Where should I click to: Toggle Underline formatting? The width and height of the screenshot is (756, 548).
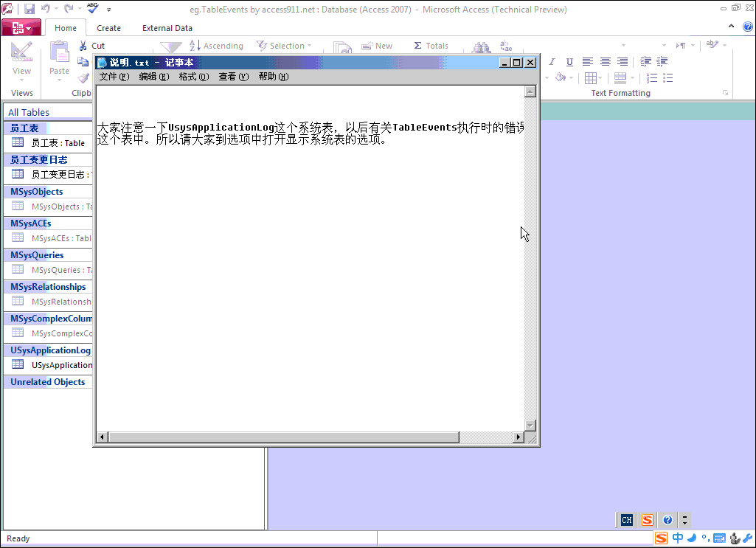(x=569, y=62)
